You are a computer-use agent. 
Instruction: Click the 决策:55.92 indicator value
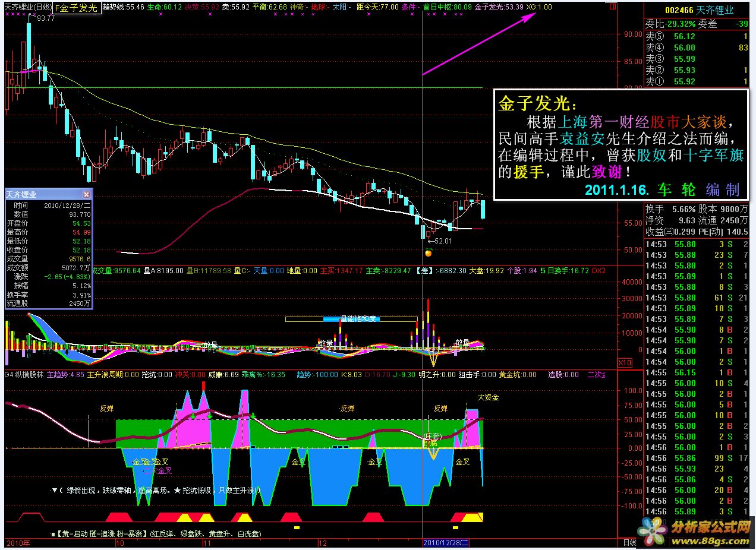(201, 7)
